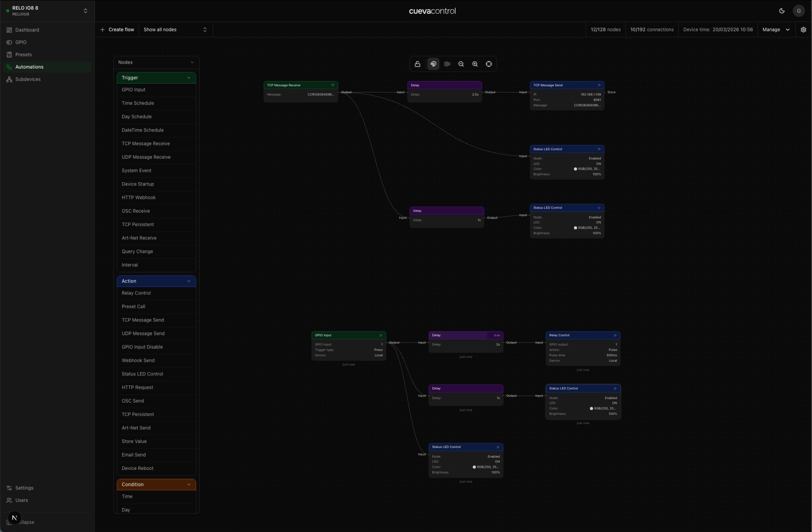Fit view with the crosshair icon
The height and width of the screenshot is (532, 812).
488,64
